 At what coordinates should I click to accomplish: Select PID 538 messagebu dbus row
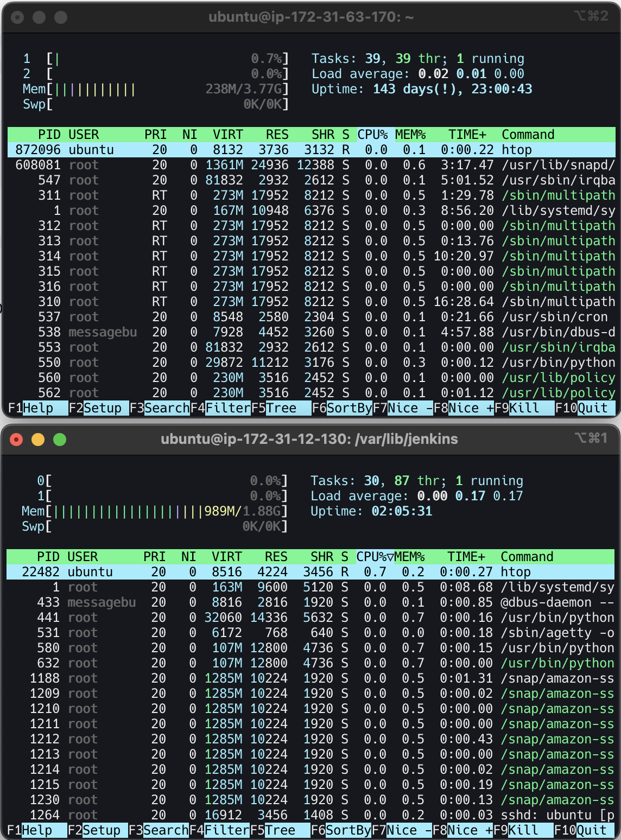click(312, 332)
